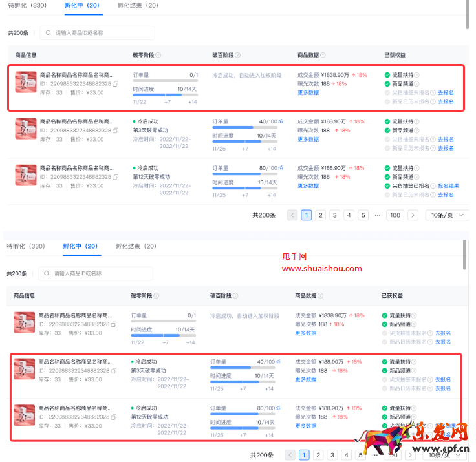
Task: Open 破百阶段 help icon in upper panel header
Action: click(x=238, y=55)
